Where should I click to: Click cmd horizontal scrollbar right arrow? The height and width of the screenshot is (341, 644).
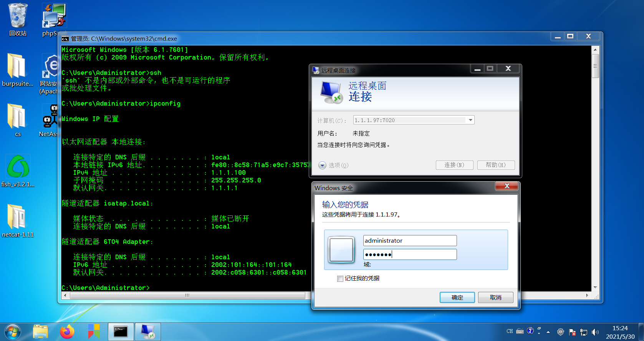tap(587, 295)
